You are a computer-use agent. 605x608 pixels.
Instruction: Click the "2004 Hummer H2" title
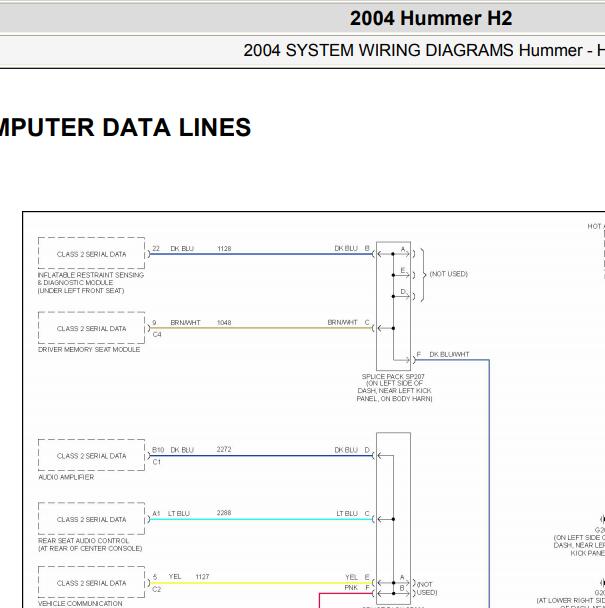(x=431, y=18)
